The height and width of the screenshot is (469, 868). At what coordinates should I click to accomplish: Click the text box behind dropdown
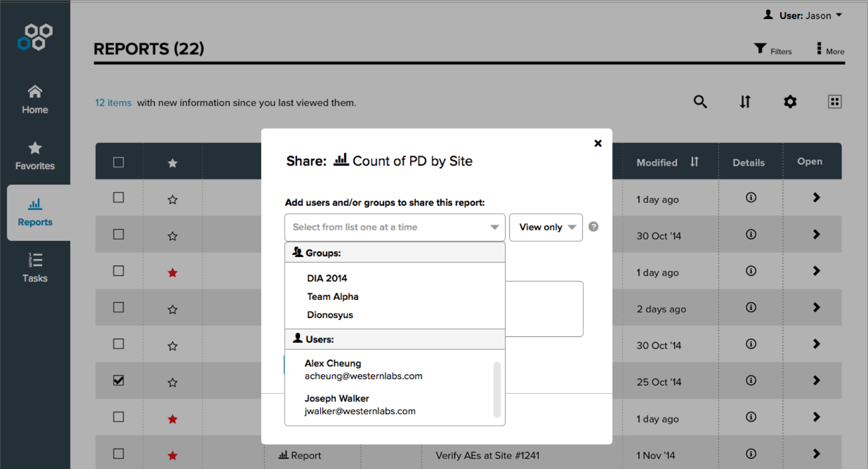[544, 309]
